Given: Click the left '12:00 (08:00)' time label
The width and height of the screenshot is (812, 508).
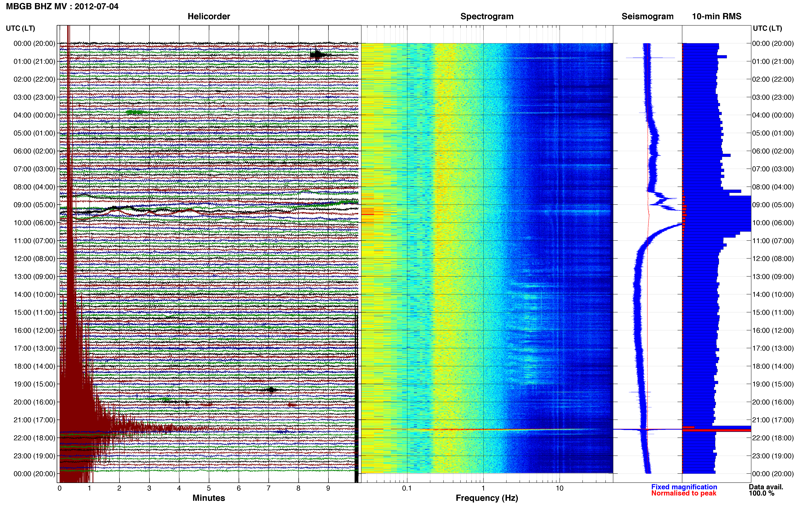Looking at the screenshot, I should tap(34, 259).
